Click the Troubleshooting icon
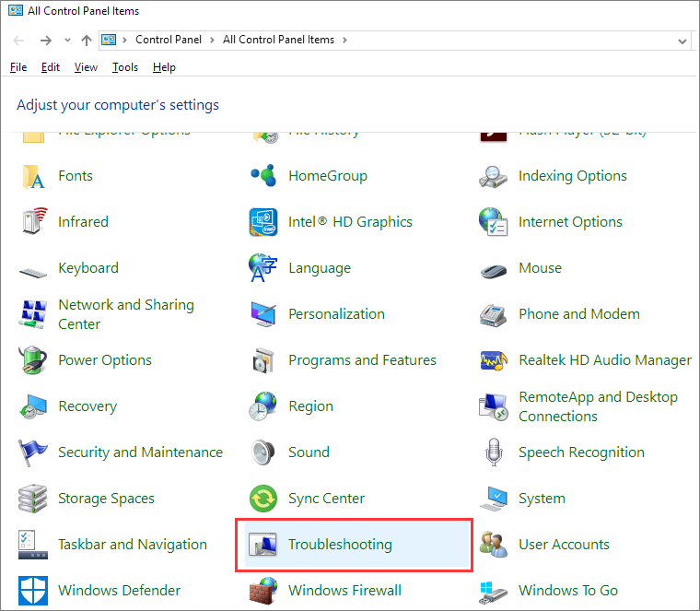Image resolution: width=700 pixels, height=611 pixels. point(262,545)
